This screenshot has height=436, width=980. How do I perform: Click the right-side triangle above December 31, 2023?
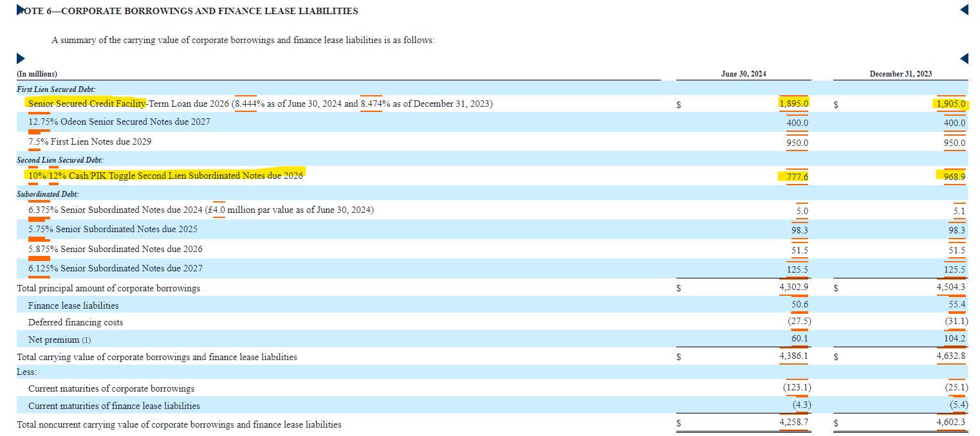964,58
